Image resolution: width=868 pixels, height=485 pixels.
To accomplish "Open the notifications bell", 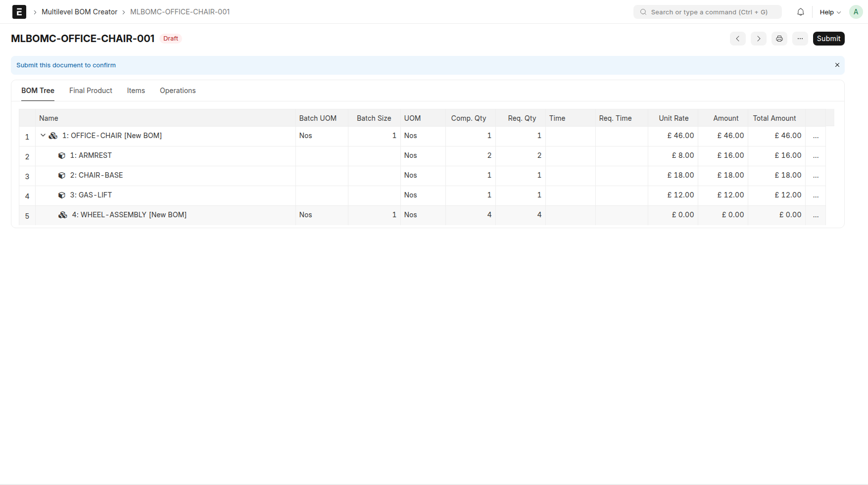I will (x=800, y=12).
